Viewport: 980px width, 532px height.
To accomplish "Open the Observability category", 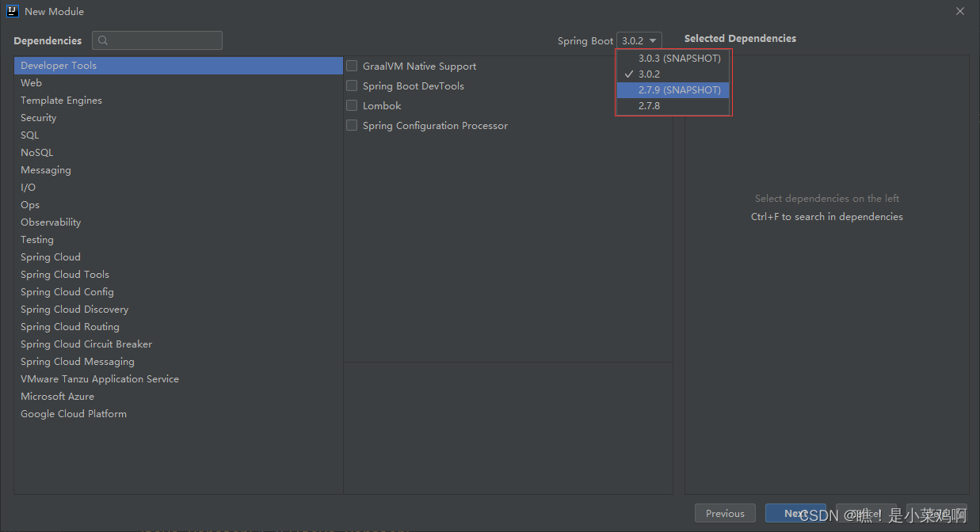I will pos(178,222).
